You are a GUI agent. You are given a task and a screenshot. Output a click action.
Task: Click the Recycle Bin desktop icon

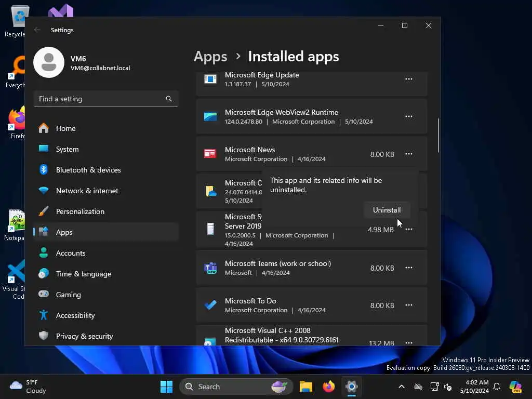(16, 21)
